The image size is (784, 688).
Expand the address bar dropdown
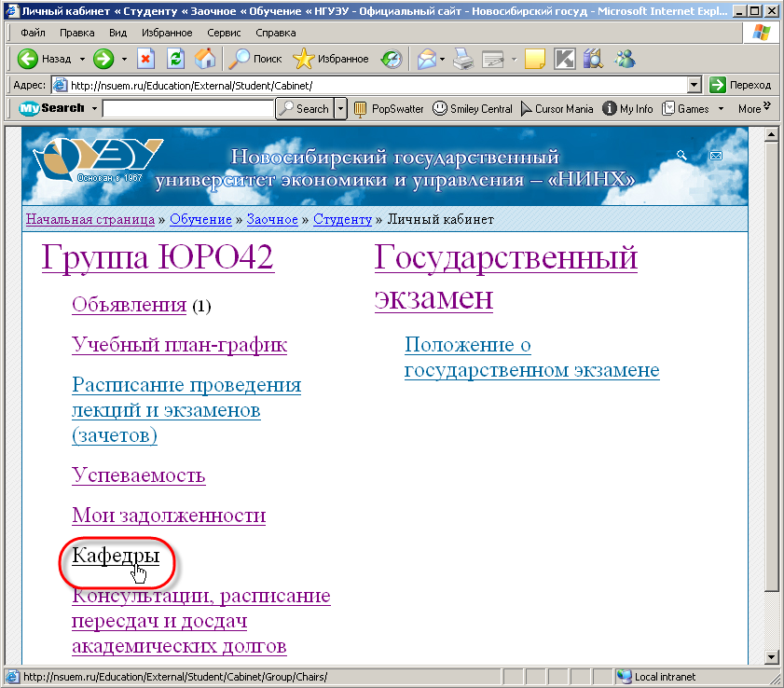(694, 85)
